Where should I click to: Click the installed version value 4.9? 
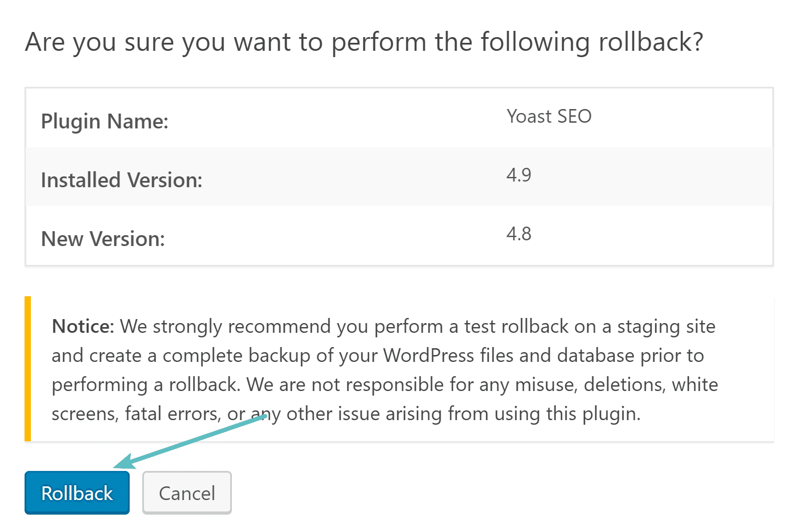click(x=519, y=175)
